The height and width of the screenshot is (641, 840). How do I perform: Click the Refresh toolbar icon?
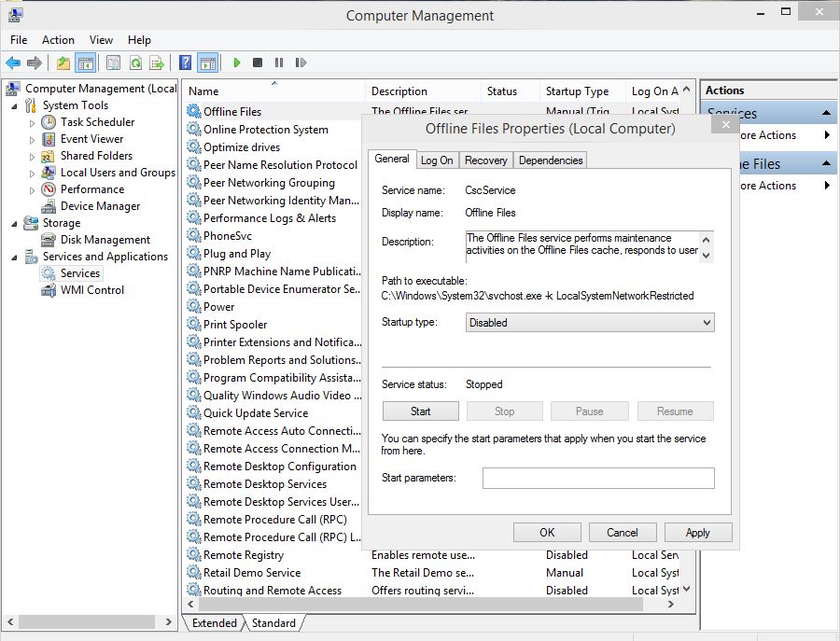(x=135, y=63)
